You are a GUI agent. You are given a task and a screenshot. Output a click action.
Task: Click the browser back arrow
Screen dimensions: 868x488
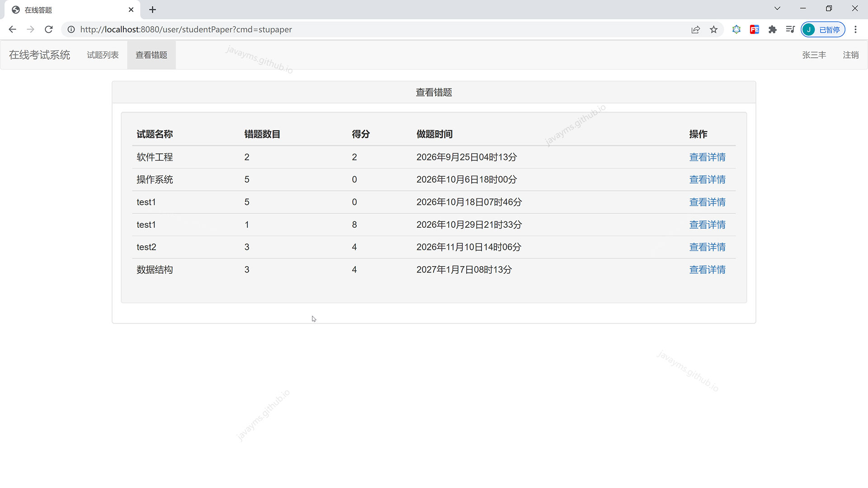pos(12,29)
